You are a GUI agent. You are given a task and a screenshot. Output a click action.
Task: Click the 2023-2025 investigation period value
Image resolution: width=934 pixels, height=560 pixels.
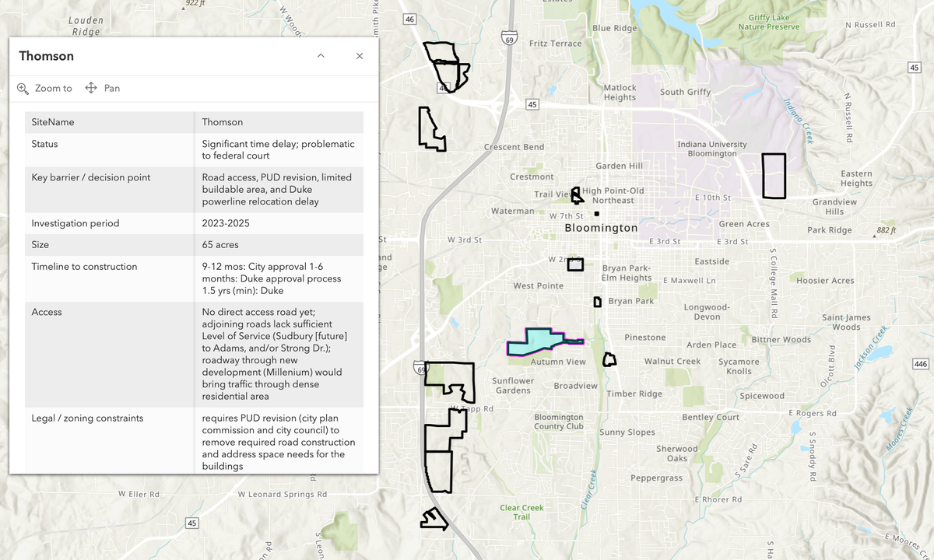(226, 223)
